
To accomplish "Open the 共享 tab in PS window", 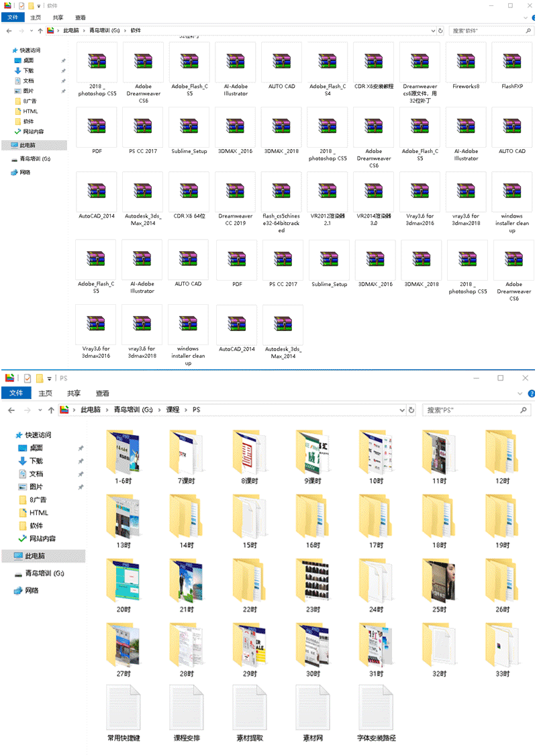I will [x=74, y=393].
